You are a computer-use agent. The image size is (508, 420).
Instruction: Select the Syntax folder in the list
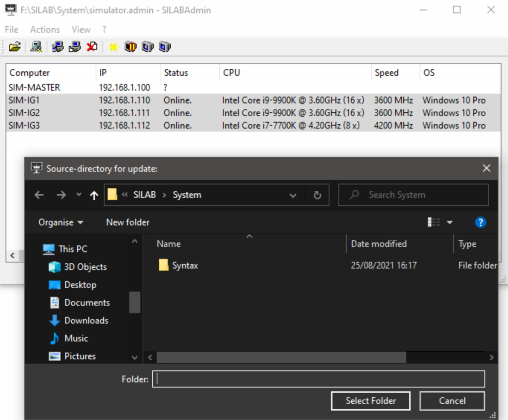point(185,266)
